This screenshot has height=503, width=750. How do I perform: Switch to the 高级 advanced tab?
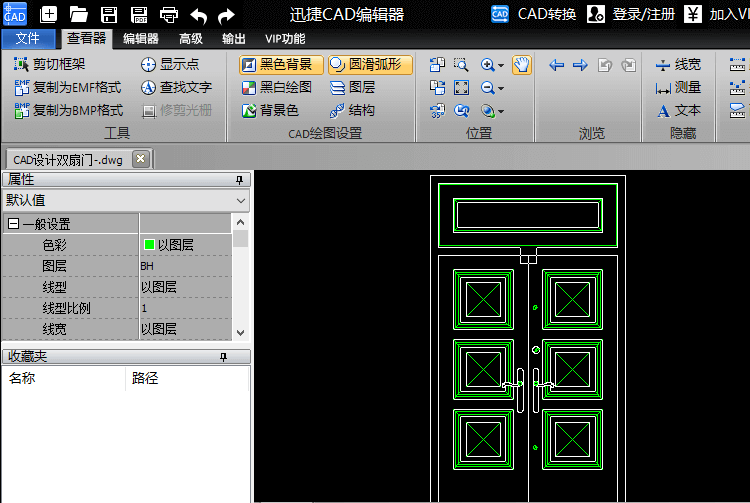[x=191, y=39]
